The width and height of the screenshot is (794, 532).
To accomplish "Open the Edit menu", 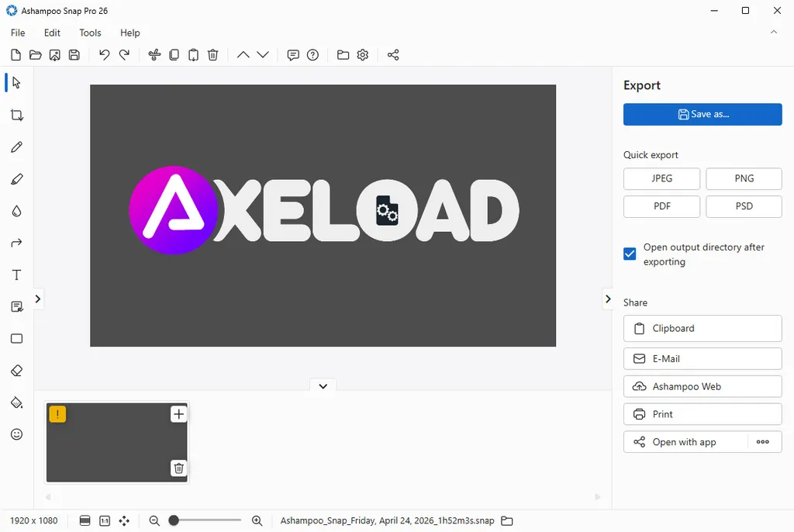I will pos(52,33).
